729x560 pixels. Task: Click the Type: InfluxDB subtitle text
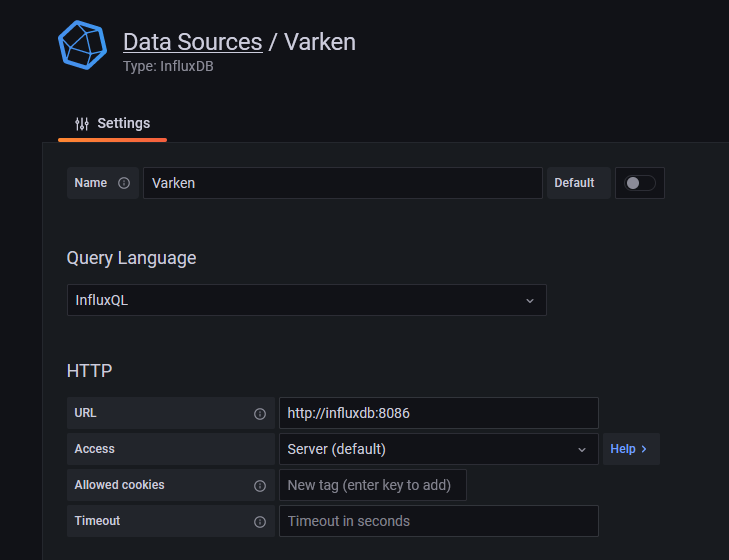pos(168,67)
